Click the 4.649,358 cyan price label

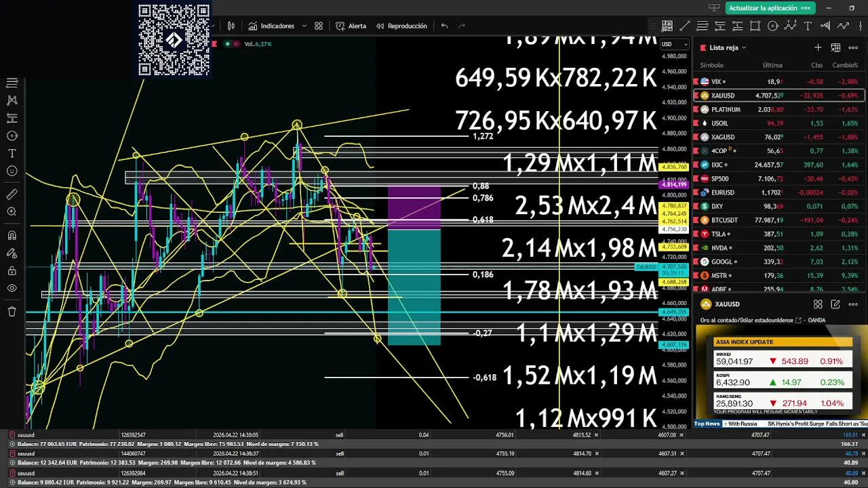pos(673,312)
